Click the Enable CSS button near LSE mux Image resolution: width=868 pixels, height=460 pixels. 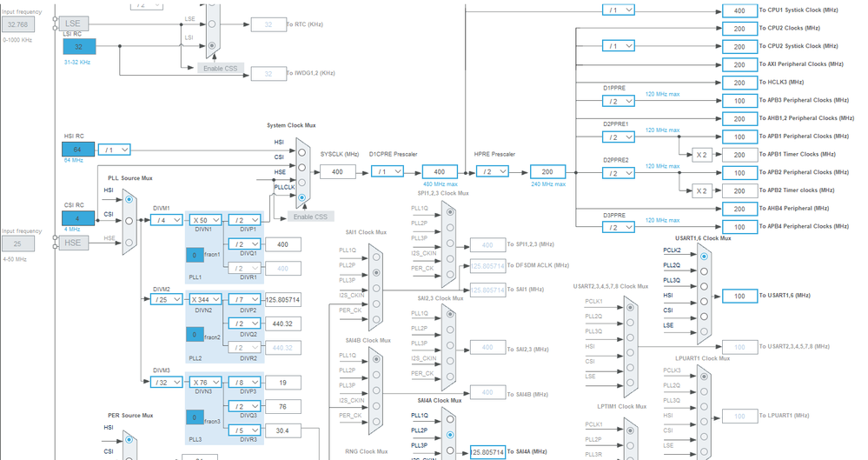221,68
